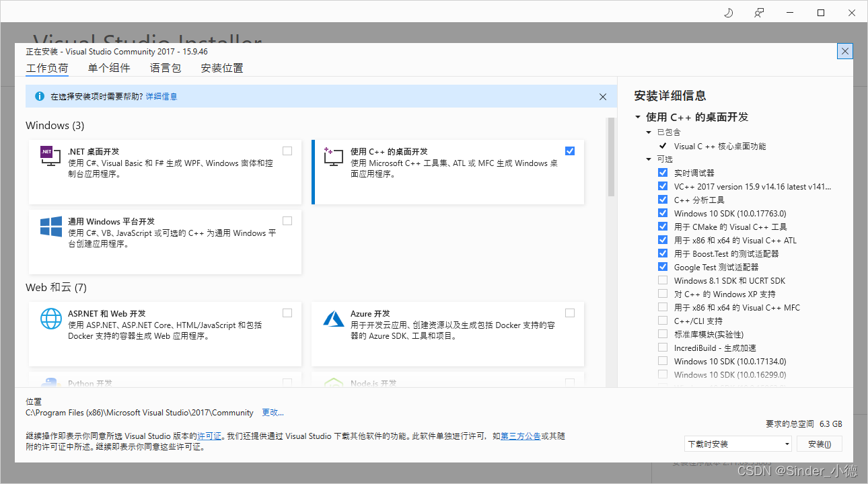
Task: Check IncrediBuild - 生成加速 checkbox
Action: pyautogui.click(x=663, y=348)
